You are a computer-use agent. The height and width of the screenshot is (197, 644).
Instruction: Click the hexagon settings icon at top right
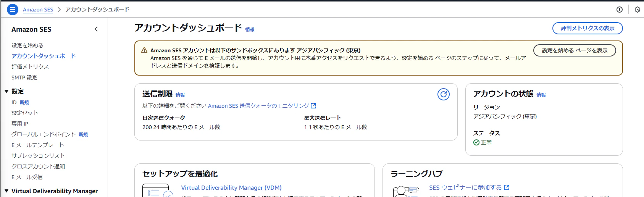pos(637,10)
